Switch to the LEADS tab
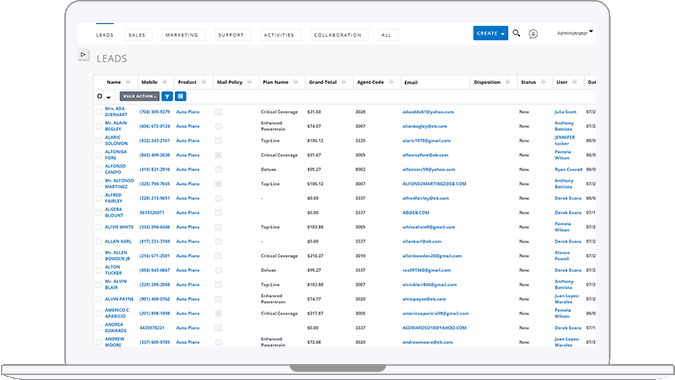 105,35
